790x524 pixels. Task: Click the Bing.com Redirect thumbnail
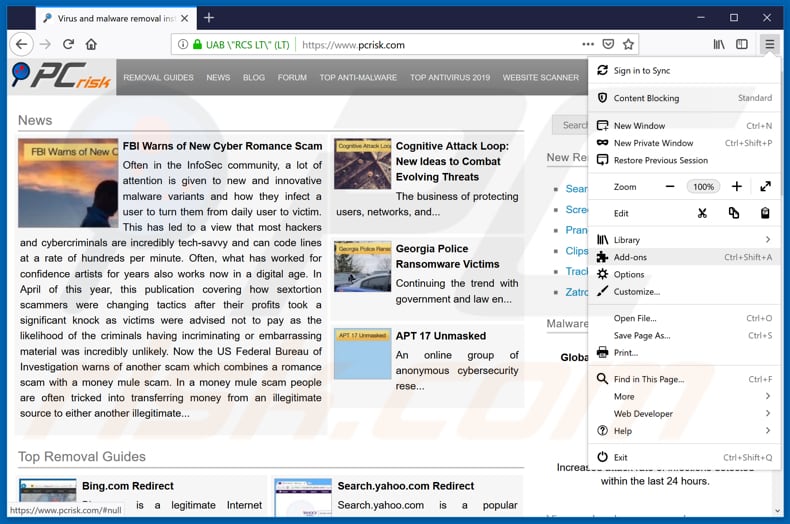(48, 497)
